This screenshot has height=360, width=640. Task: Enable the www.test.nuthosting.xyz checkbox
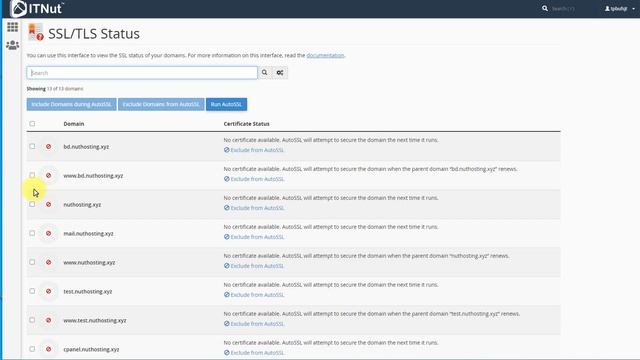point(32,320)
